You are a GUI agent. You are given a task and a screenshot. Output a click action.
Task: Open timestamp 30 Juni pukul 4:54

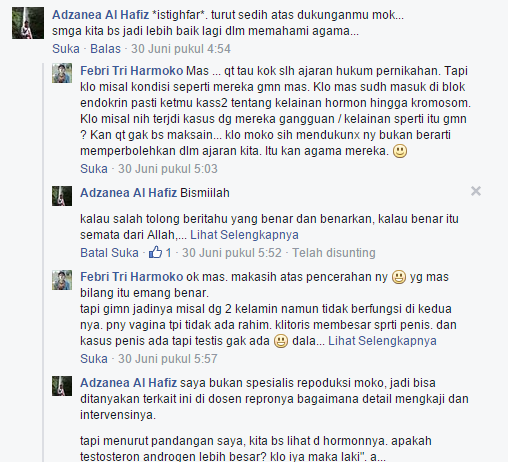181,49
